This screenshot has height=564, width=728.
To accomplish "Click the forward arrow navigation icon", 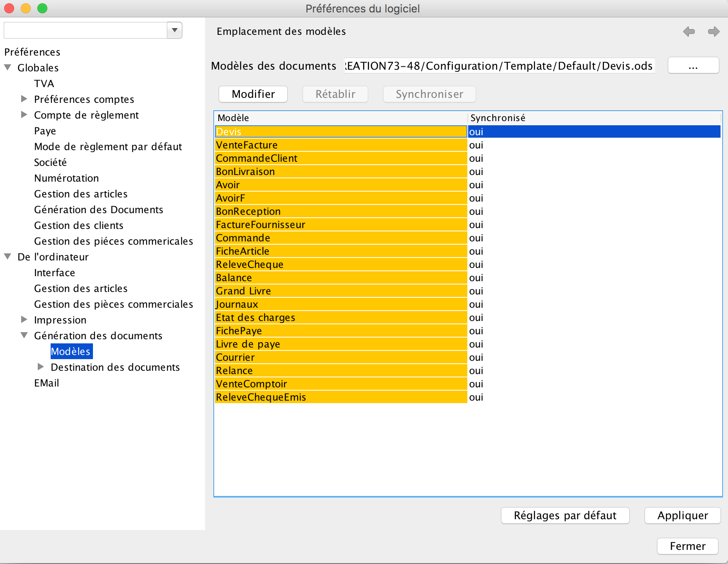I will pos(713,32).
